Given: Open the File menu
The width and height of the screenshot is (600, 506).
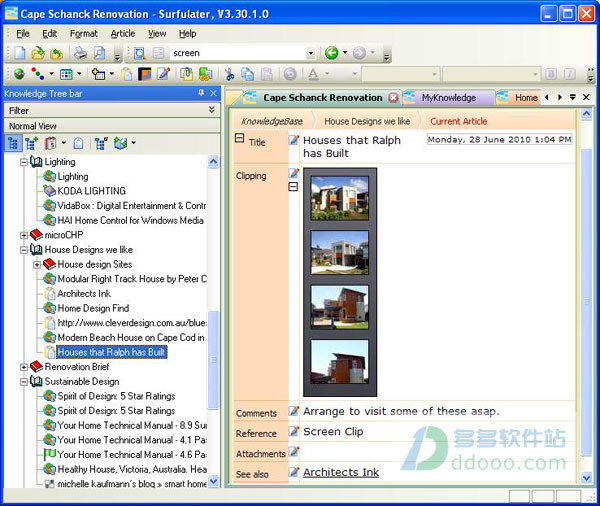Looking at the screenshot, I should click(x=23, y=34).
